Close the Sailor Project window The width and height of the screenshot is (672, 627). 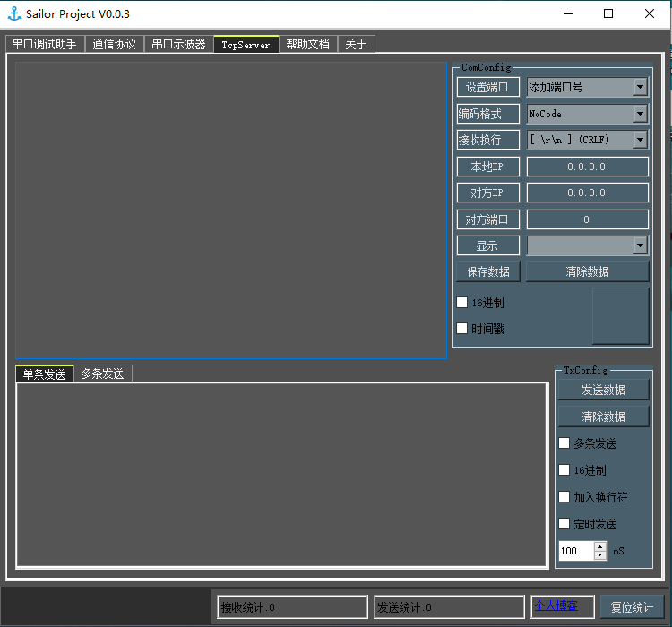(x=650, y=13)
